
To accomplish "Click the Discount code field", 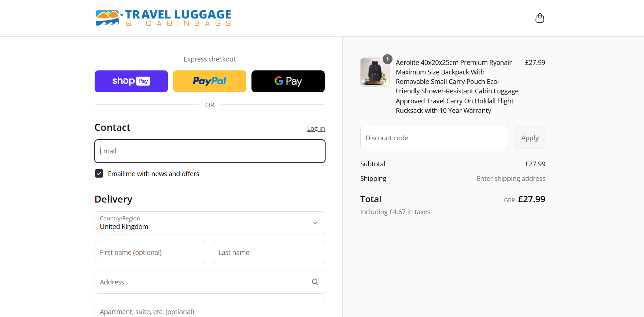I will point(434,138).
